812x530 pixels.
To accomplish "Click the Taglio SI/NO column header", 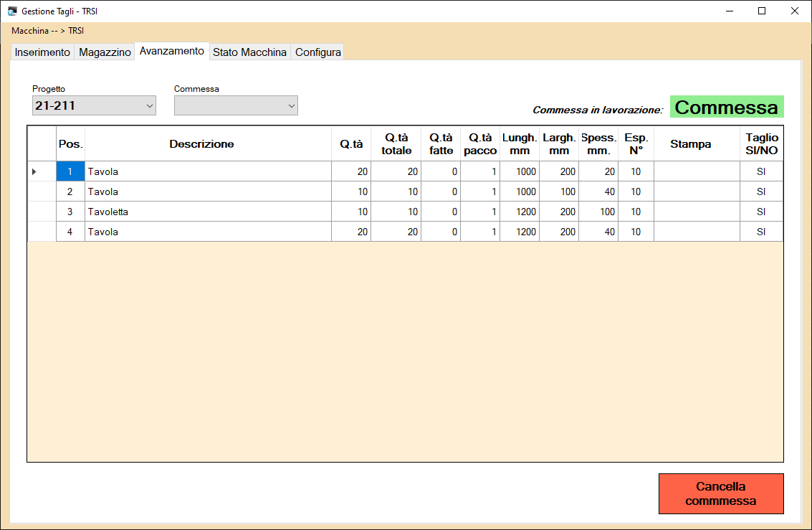I will [761, 144].
